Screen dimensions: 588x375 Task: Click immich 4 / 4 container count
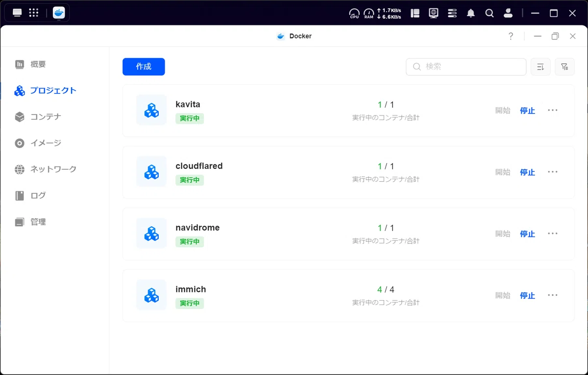[x=386, y=290]
